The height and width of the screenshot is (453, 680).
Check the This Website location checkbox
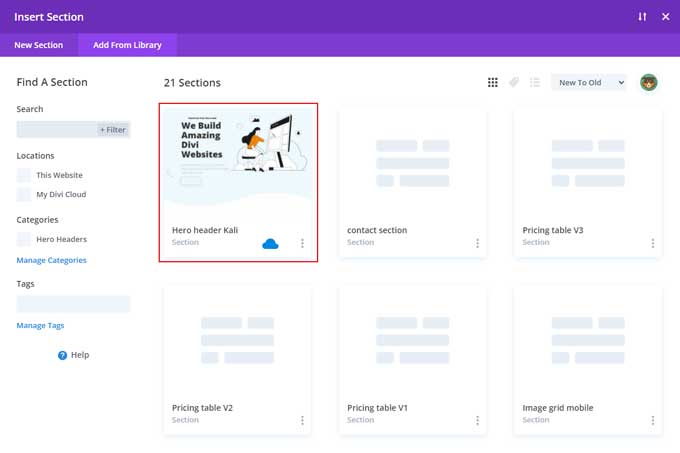coord(23,175)
